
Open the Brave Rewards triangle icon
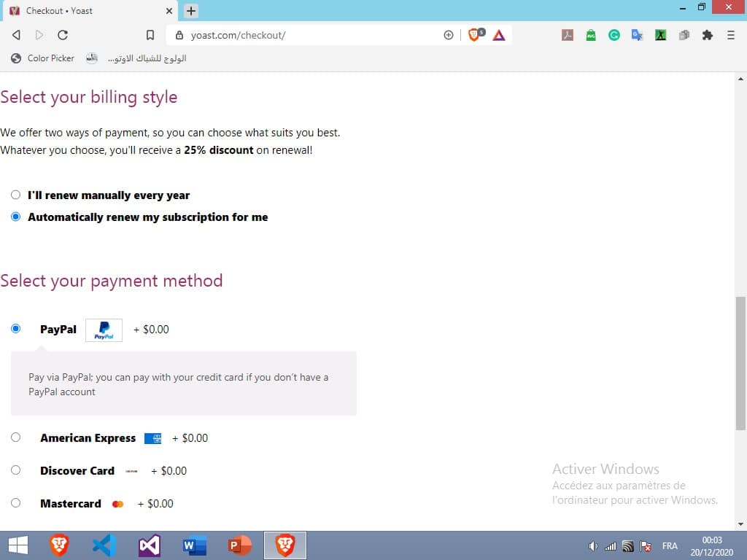[499, 35]
